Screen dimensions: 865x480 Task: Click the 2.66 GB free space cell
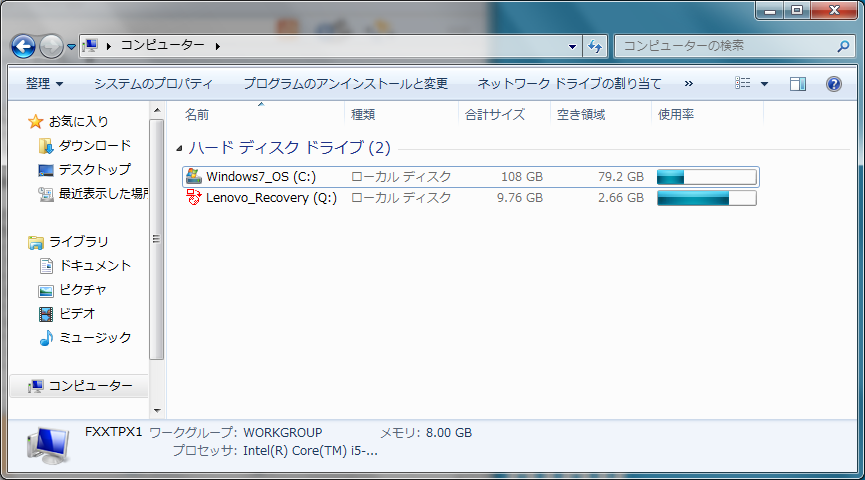pos(621,198)
